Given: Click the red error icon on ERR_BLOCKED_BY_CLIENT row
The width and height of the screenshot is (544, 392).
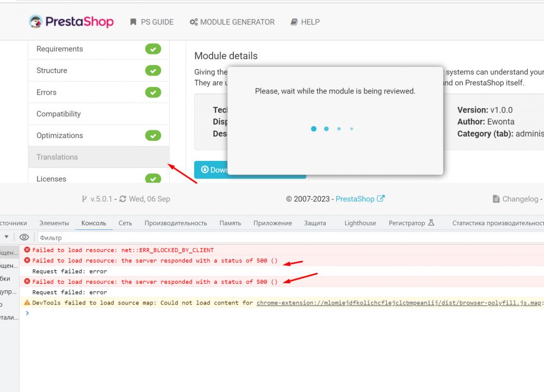Looking at the screenshot, I should (x=27, y=250).
